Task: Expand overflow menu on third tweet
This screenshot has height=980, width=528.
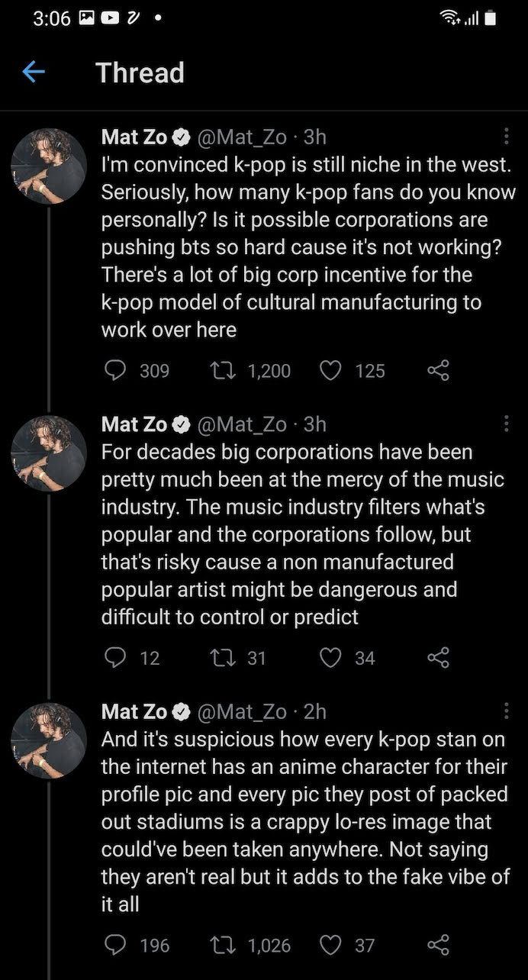Action: 506,711
